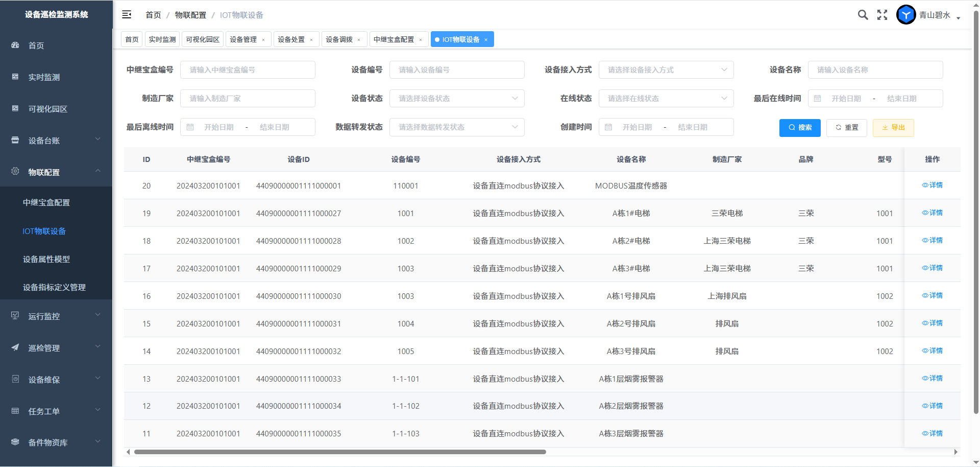The height and width of the screenshot is (467, 980).
Task: Close the 设备管理 tab
Action: pos(263,40)
